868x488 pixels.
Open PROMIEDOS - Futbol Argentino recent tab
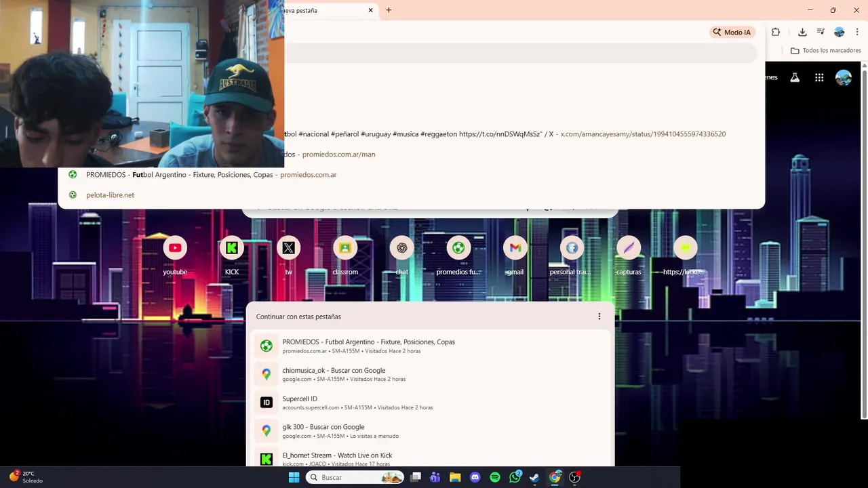(x=431, y=346)
